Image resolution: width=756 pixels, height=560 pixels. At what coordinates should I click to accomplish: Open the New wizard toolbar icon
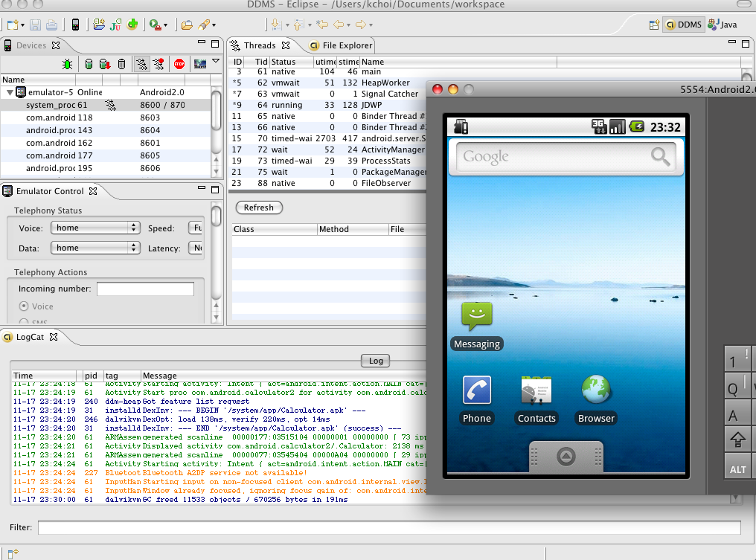point(13,25)
